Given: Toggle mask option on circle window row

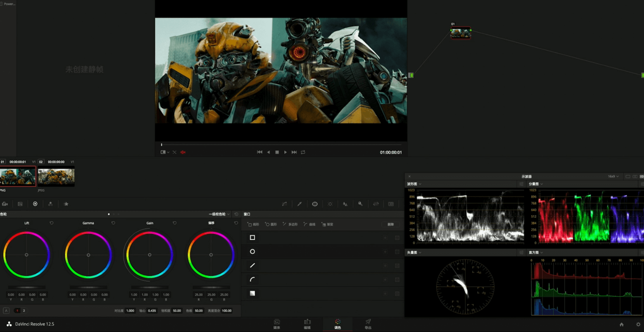Looking at the screenshot, I should pos(397,252).
